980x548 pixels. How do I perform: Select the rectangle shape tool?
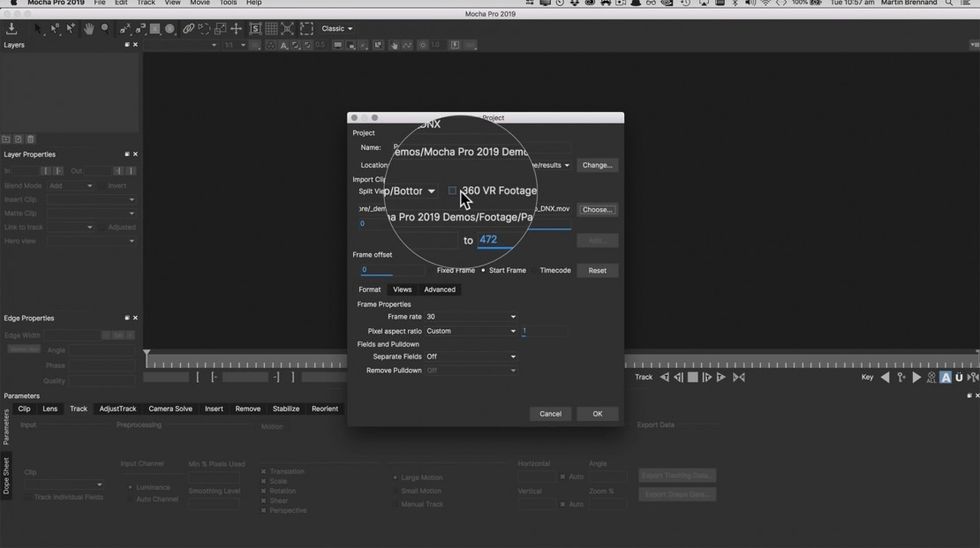[x=155, y=29]
